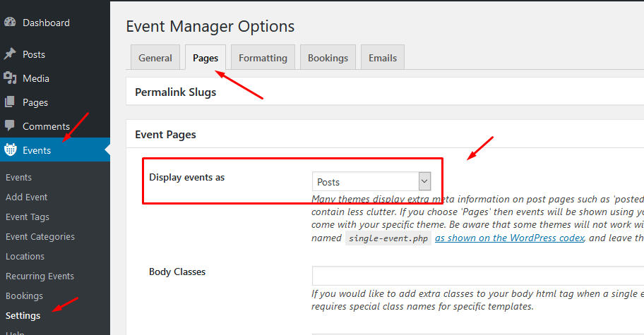Select Recurring Events in sidebar
This screenshot has width=644, height=335.
tap(40, 276)
